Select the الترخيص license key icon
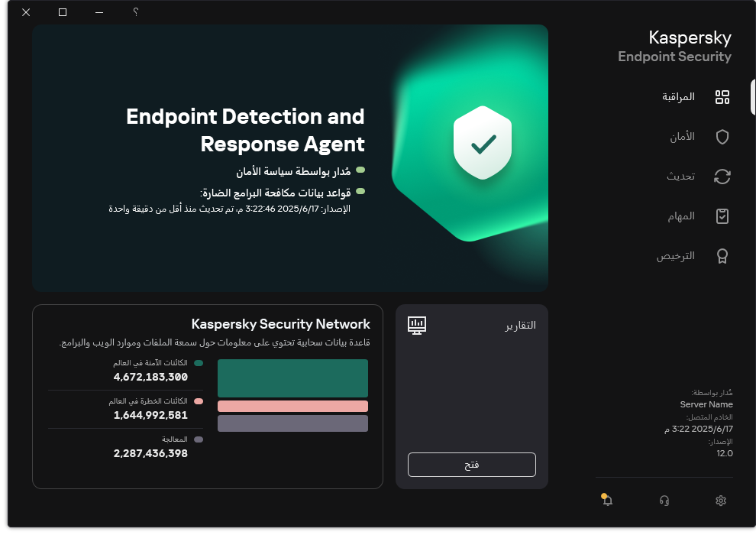This screenshot has height=535, width=756. (722, 255)
